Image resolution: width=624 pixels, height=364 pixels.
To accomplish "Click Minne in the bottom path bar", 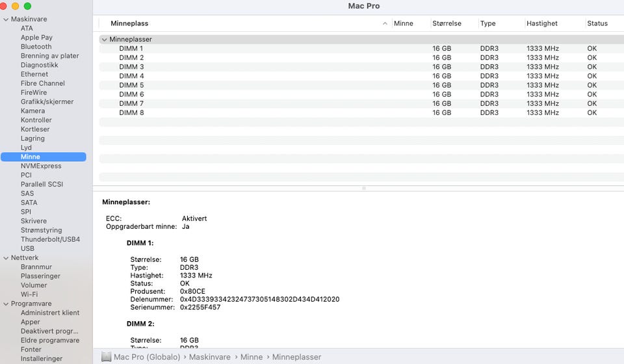I will tap(252, 357).
